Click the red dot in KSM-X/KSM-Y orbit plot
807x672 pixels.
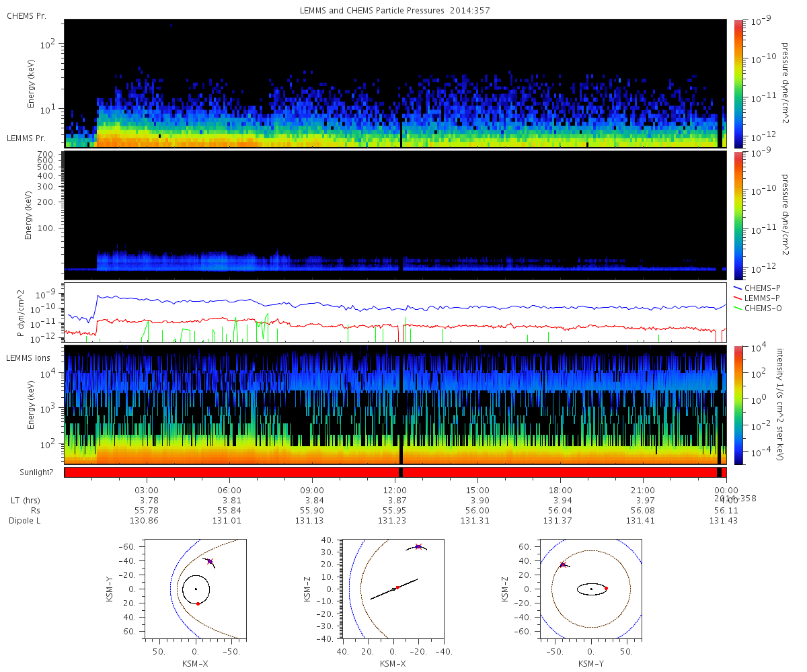pyautogui.click(x=198, y=603)
